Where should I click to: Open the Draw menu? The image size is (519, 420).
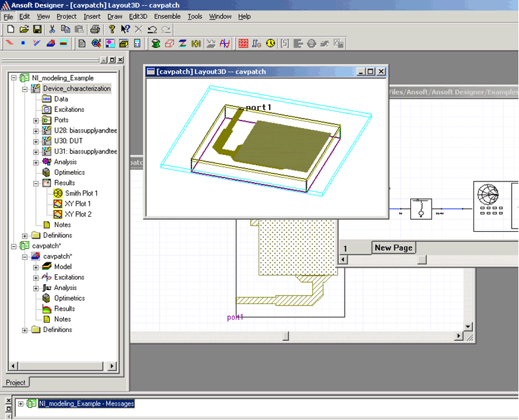115,17
